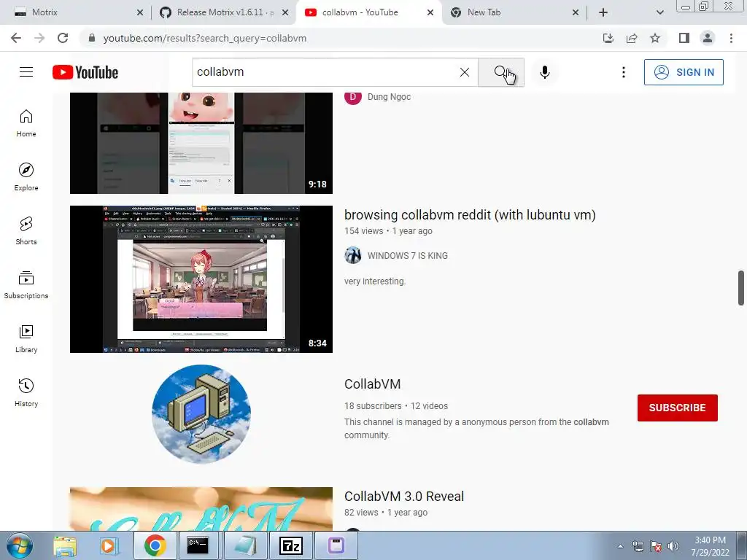The width and height of the screenshot is (747, 560).
Task: Click the CollabVM 3.0 Reveal thumbnail
Action: pos(201,508)
